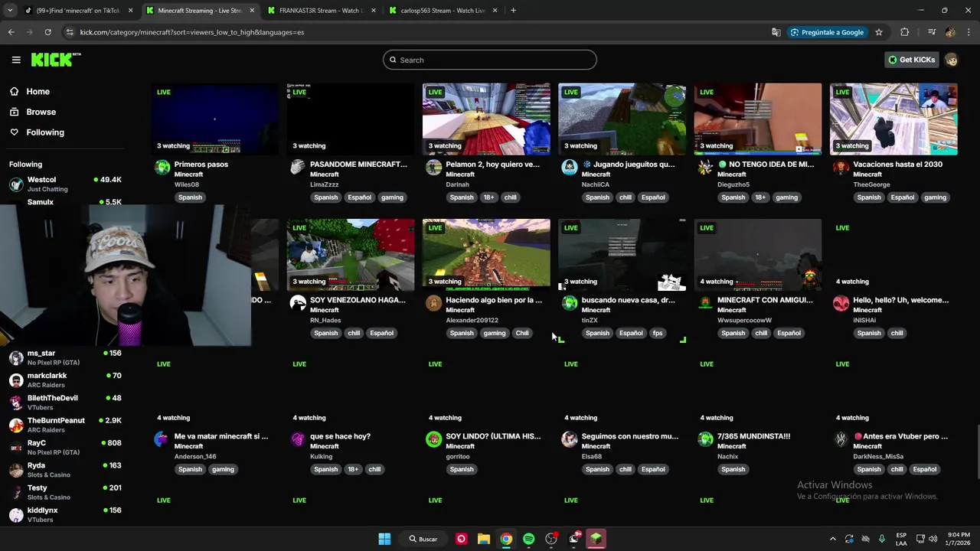
Task: Open the gorritoo channel avatar
Action: click(x=434, y=439)
